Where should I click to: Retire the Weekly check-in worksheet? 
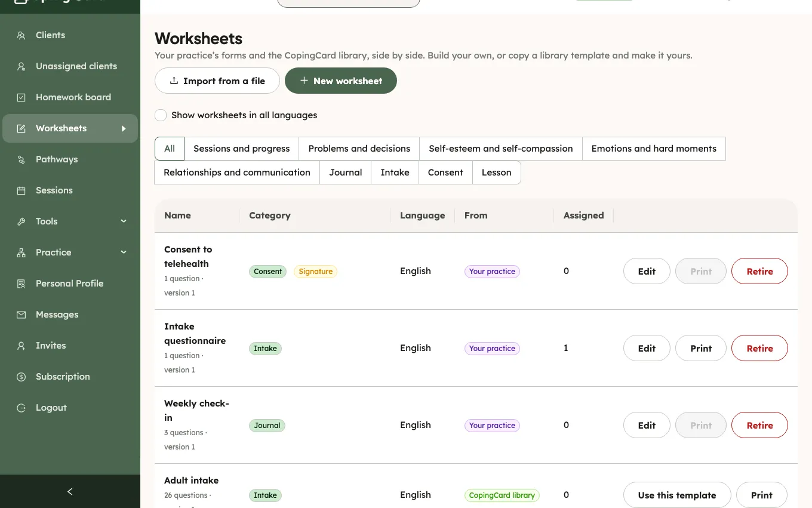point(759,425)
